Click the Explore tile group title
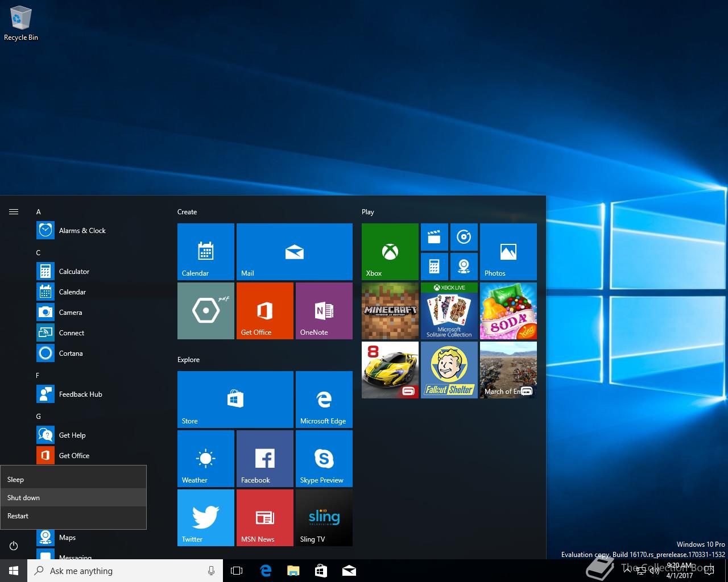The width and height of the screenshot is (728, 582). coord(188,360)
